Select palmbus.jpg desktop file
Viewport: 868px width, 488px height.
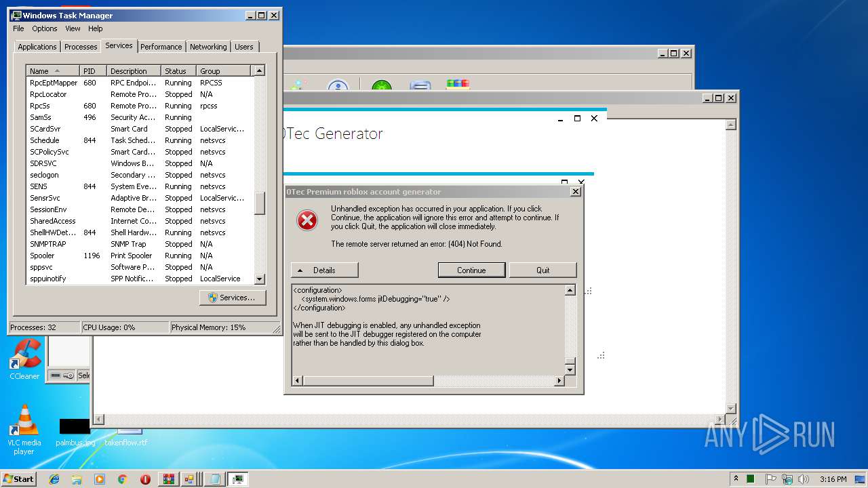click(75, 432)
